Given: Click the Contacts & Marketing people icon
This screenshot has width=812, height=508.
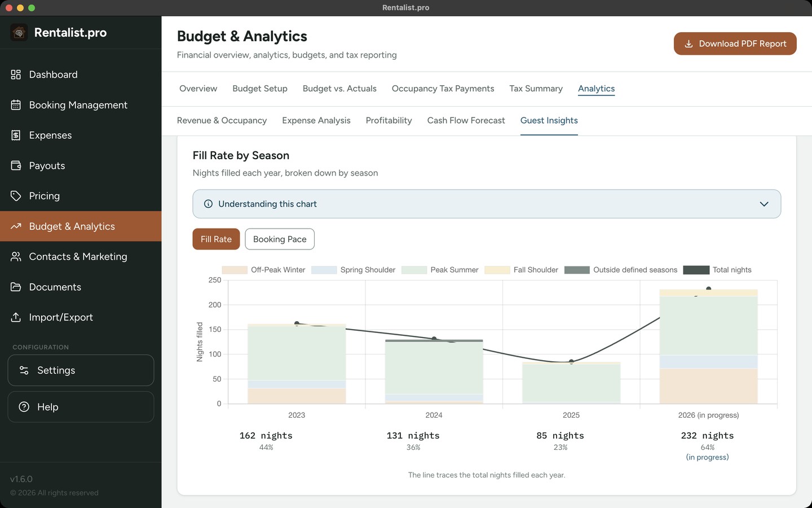Looking at the screenshot, I should point(16,257).
